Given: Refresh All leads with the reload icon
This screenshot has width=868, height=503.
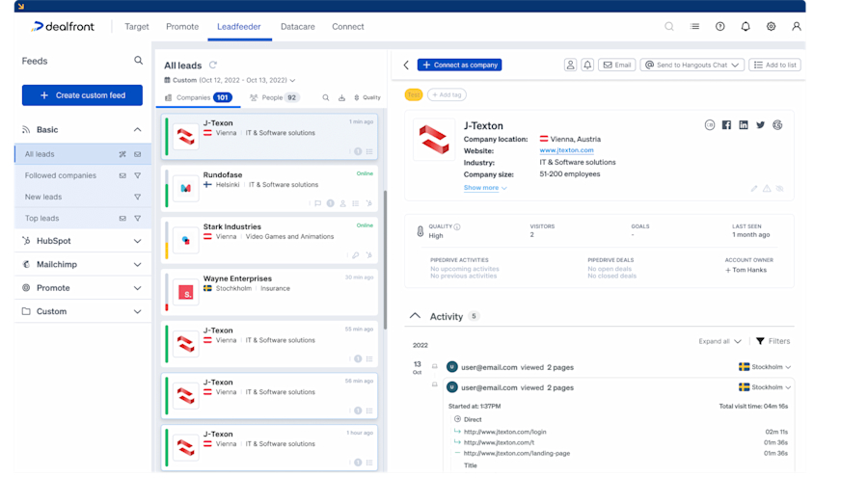Looking at the screenshot, I should pos(213,65).
